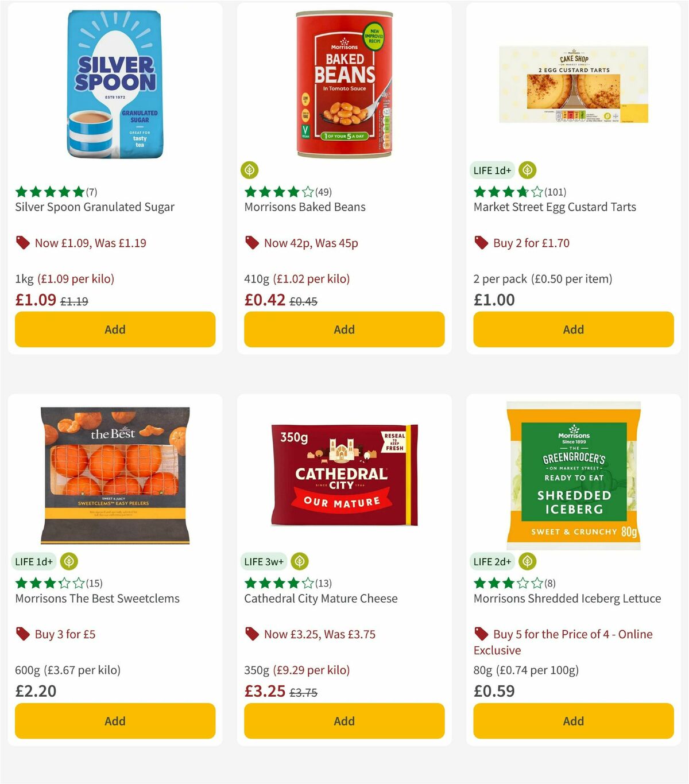Add Morrisons Shredded Iceberg Lettuce to the basket

click(572, 721)
